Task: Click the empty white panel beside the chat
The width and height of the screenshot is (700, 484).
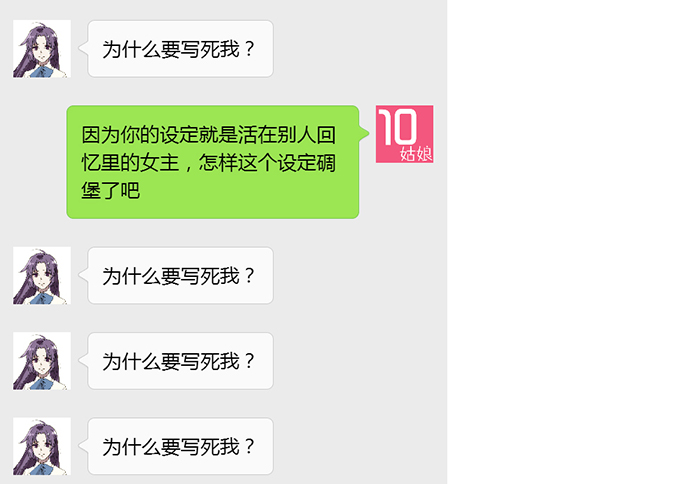Action: pyautogui.click(x=573, y=242)
